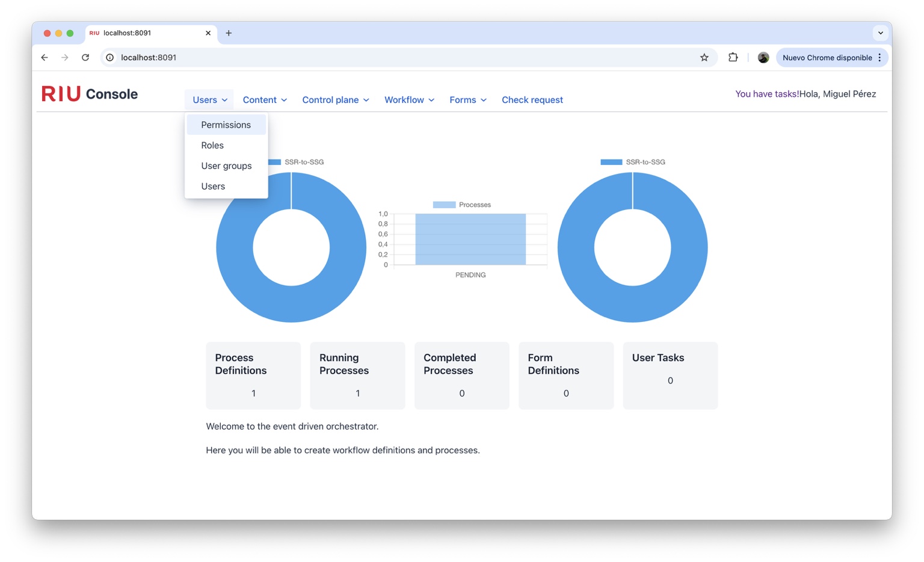The image size is (924, 562).
Task: Open the Forms menu
Action: [467, 99]
